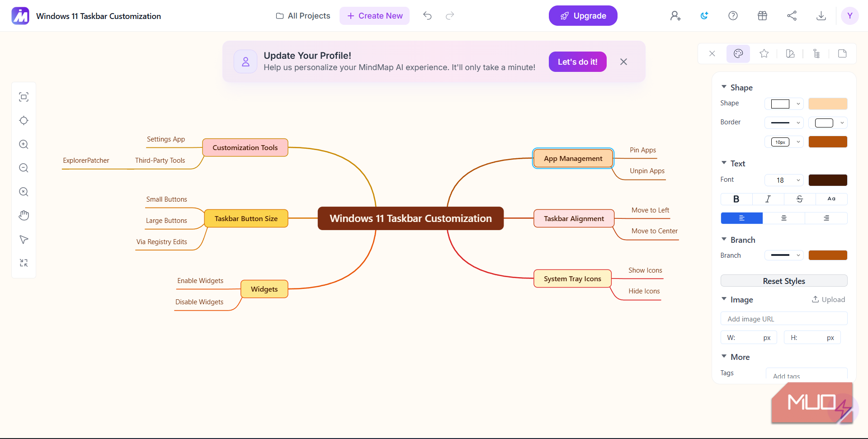
Task: Set text alignment to center
Action: click(784, 218)
